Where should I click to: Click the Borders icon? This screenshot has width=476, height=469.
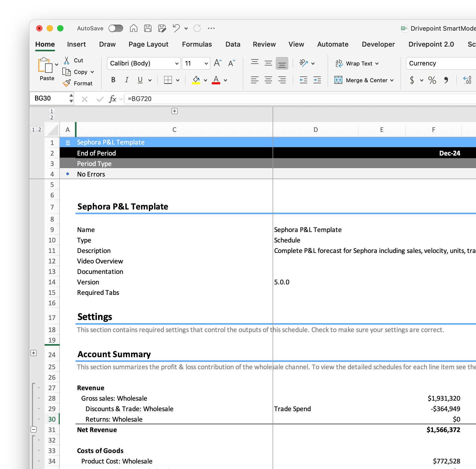pos(168,80)
